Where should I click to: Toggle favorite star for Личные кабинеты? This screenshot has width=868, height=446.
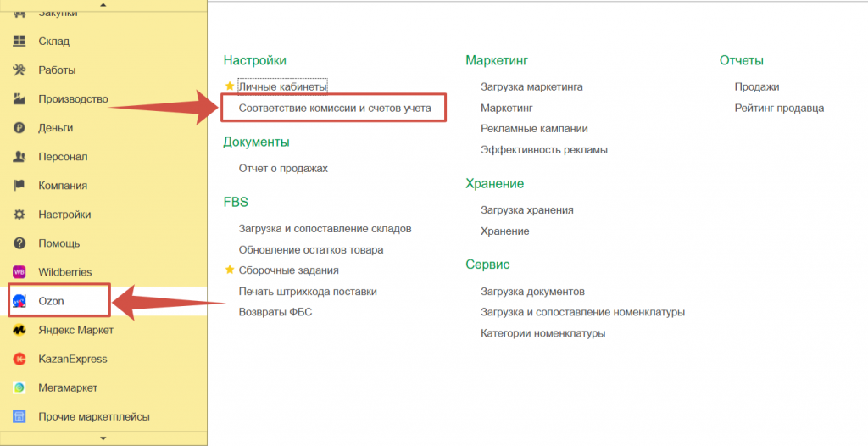click(230, 86)
